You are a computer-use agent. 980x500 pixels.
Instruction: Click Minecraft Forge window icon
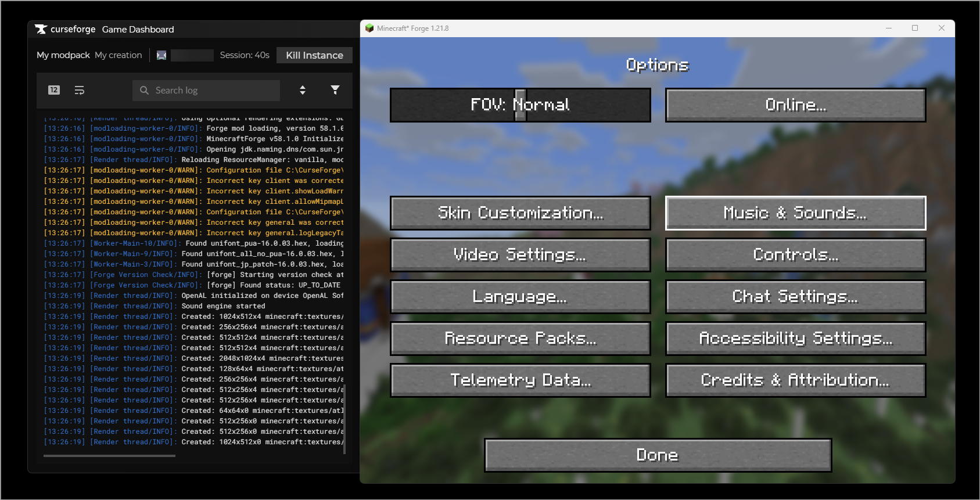[x=369, y=28]
